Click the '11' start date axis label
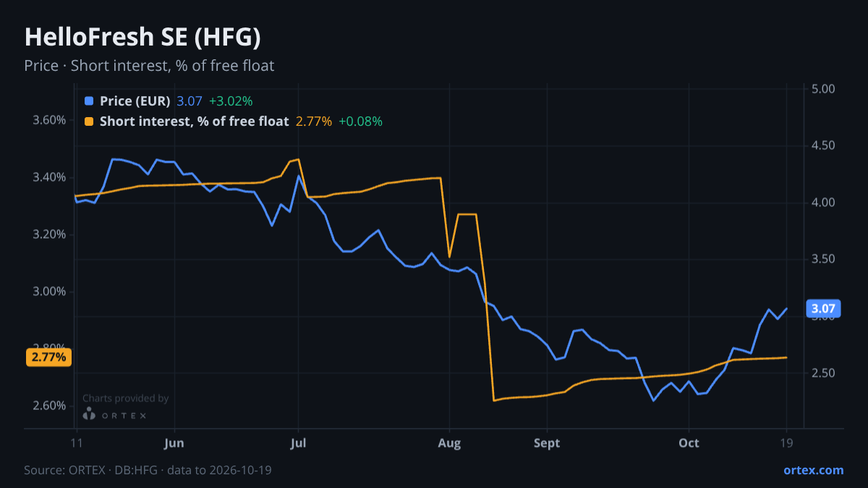Viewport: 868px width, 488px height. [76, 443]
